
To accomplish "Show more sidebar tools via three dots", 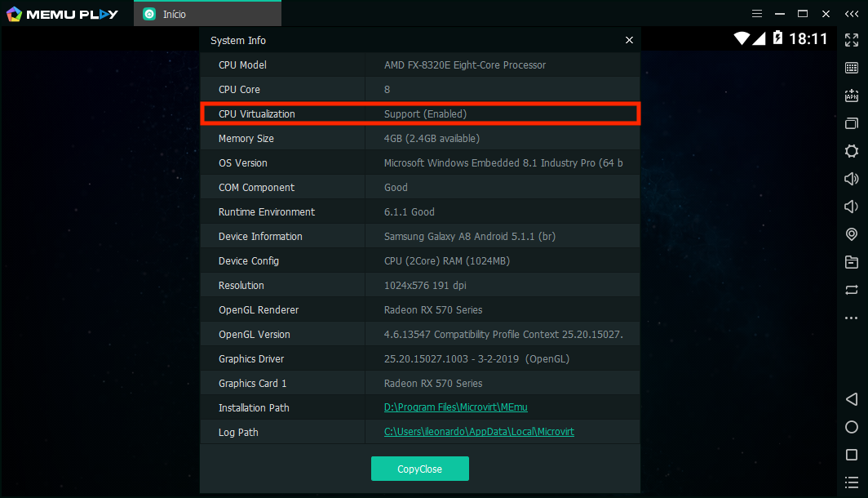I will click(x=852, y=318).
